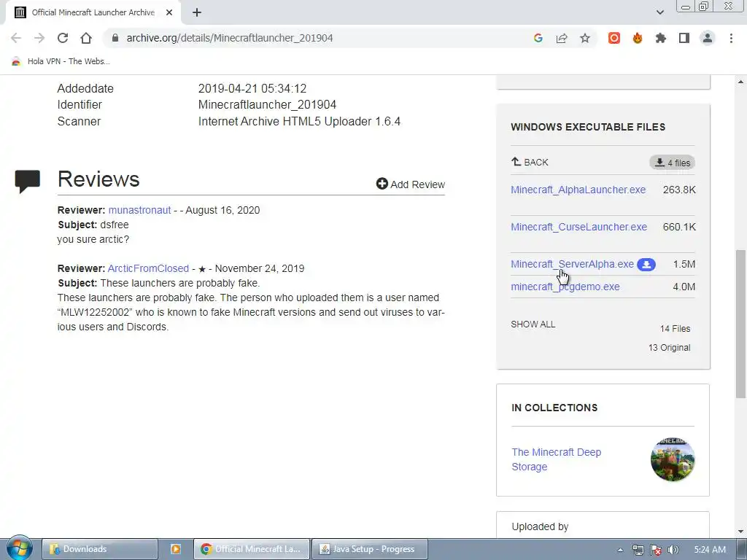The image size is (747, 560).
Task: Select the Scanner value text
Action: click(299, 122)
